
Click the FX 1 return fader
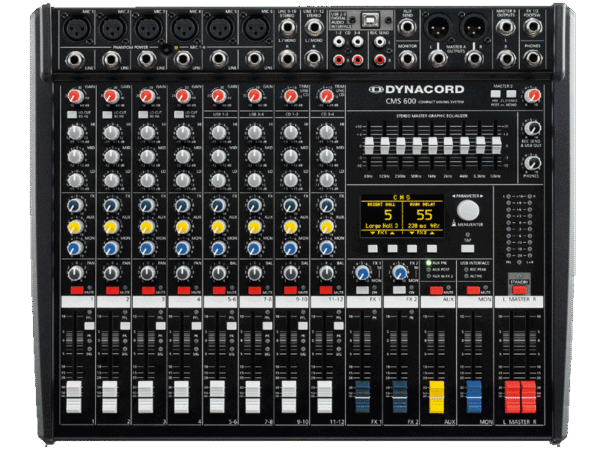point(362,396)
